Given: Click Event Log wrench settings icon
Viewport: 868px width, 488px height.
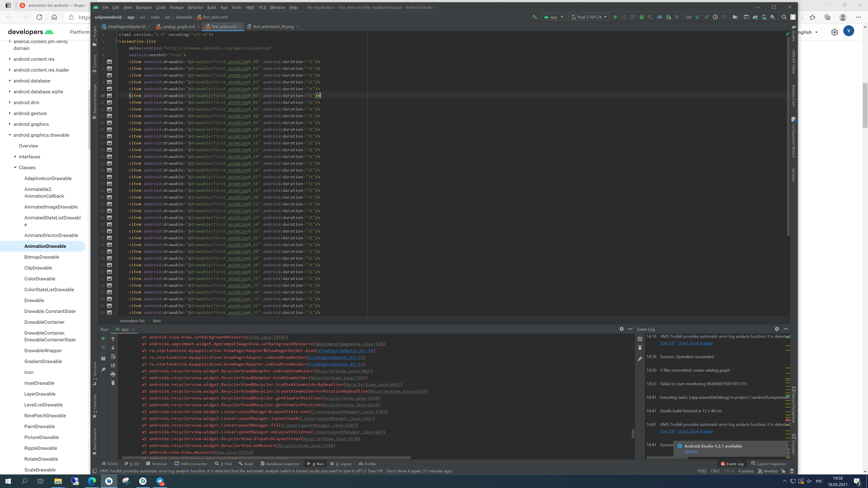Looking at the screenshot, I should pyautogui.click(x=640, y=359).
